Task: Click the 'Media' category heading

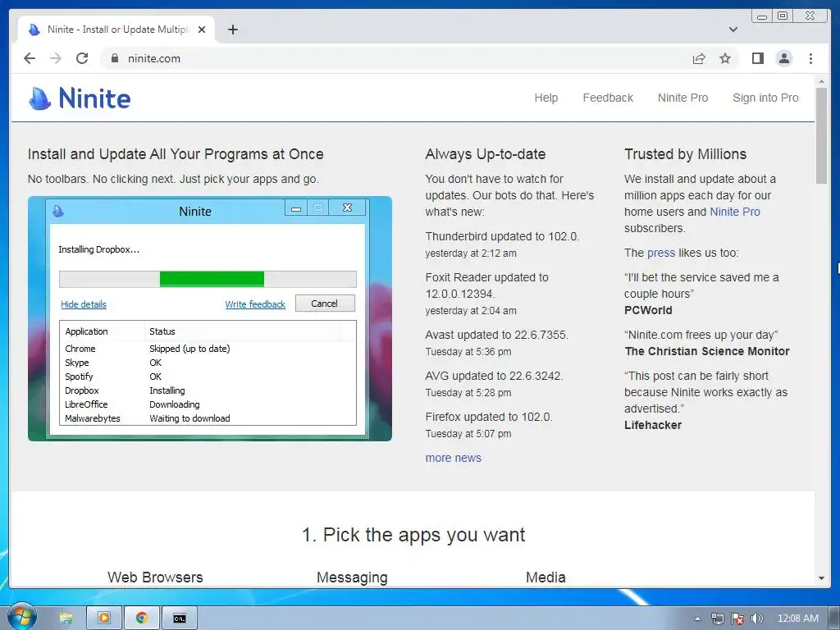Action: 546,577
